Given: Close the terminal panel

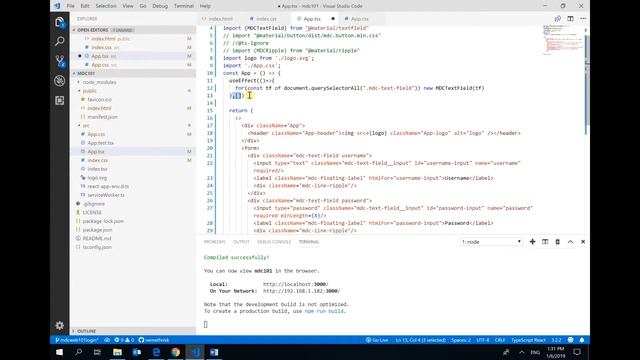Looking at the screenshot, I should pos(583,242).
